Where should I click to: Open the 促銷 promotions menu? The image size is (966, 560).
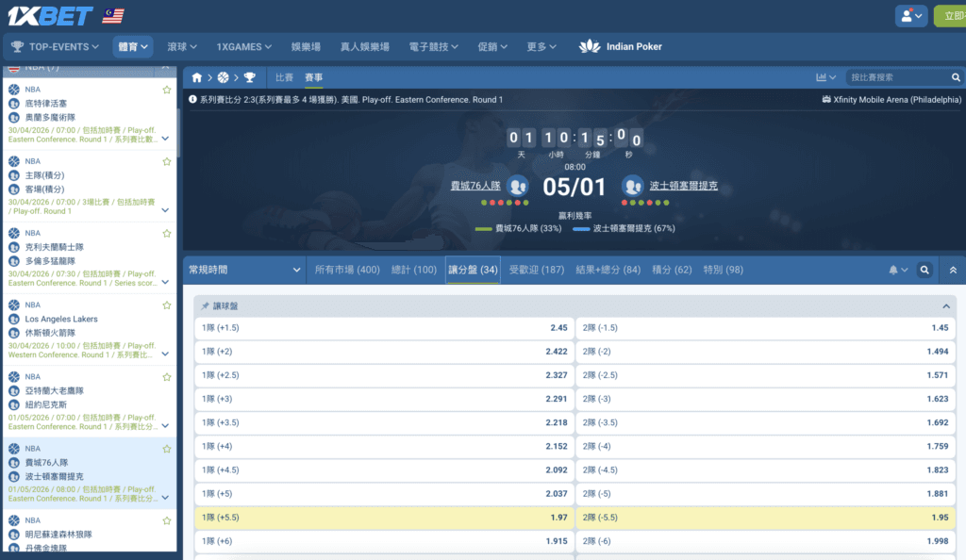pyautogui.click(x=492, y=47)
